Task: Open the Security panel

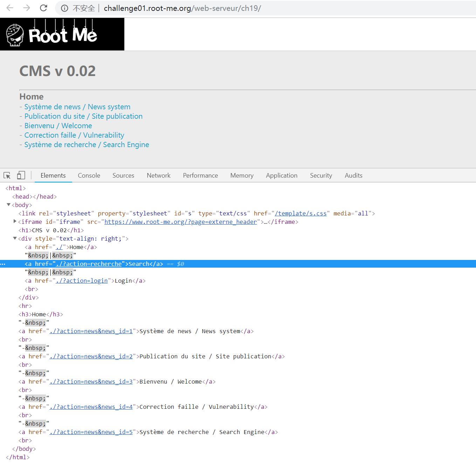Action: [321, 175]
